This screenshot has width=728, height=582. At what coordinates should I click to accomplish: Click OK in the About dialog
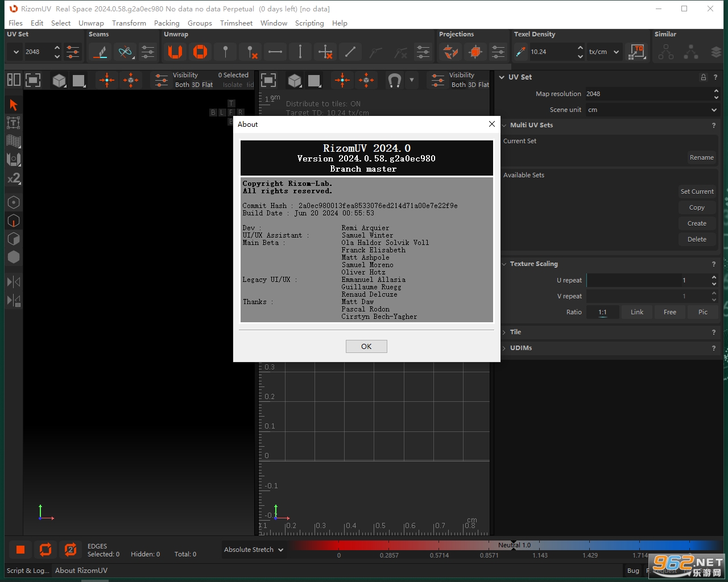pyautogui.click(x=366, y=346)
